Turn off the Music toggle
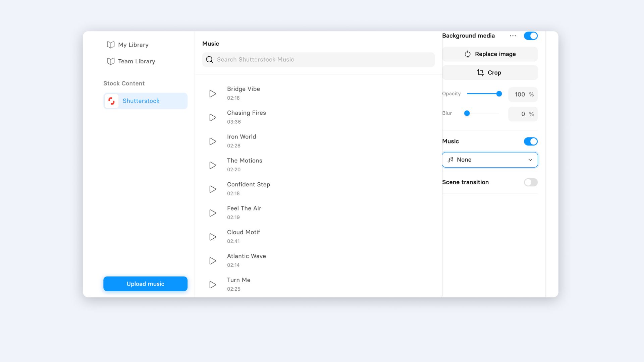 tap(531, 141)
